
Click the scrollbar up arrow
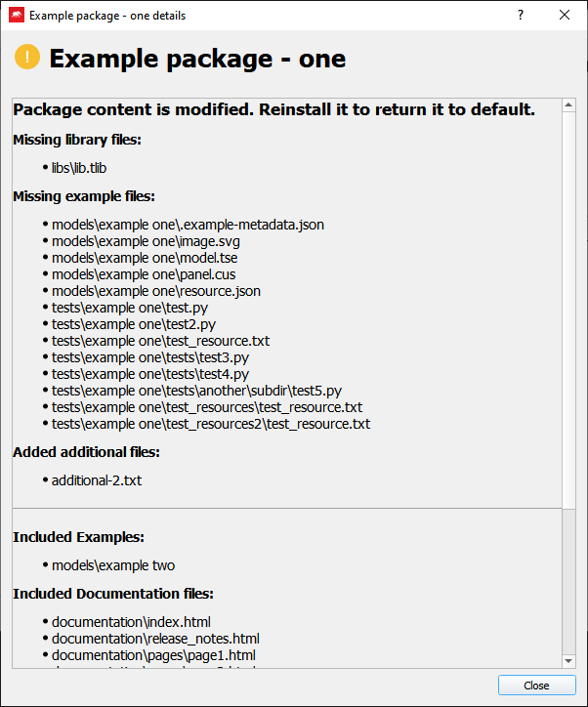coord(568,105)
